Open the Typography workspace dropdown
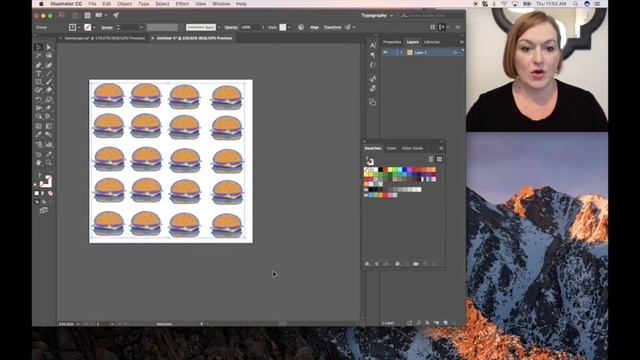 point(377,16)
